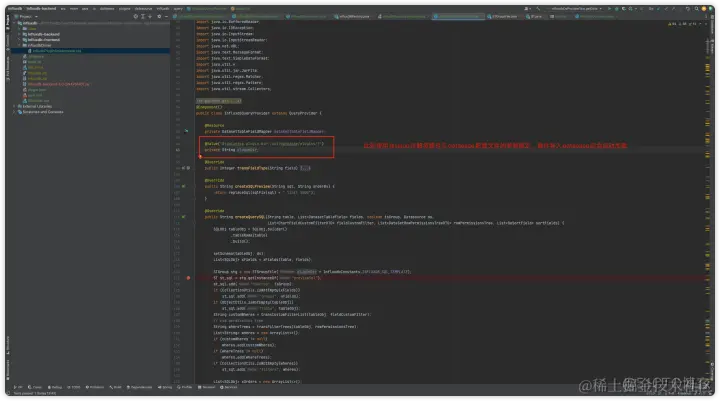Image resolution: width=720 pixels, height=401 pixels.
Task: Click the locate opened file icon in Project panel
Action: point(135,17)
